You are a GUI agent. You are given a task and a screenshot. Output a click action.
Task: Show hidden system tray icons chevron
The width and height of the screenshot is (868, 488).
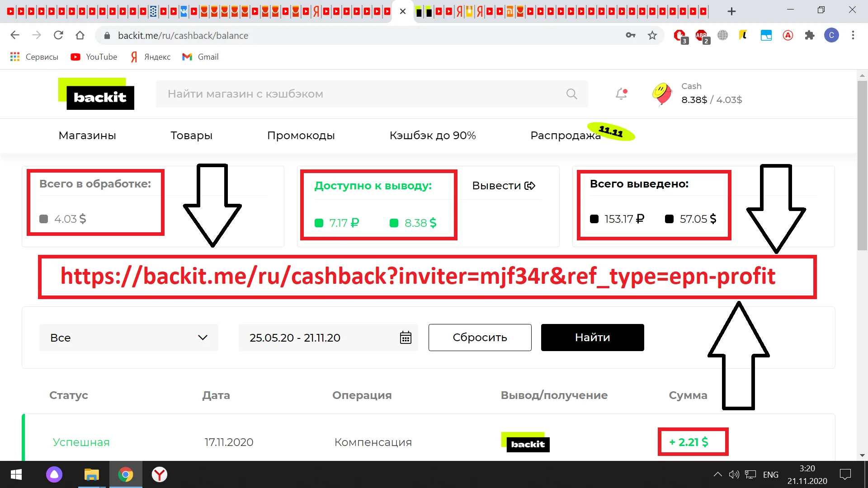717,474
